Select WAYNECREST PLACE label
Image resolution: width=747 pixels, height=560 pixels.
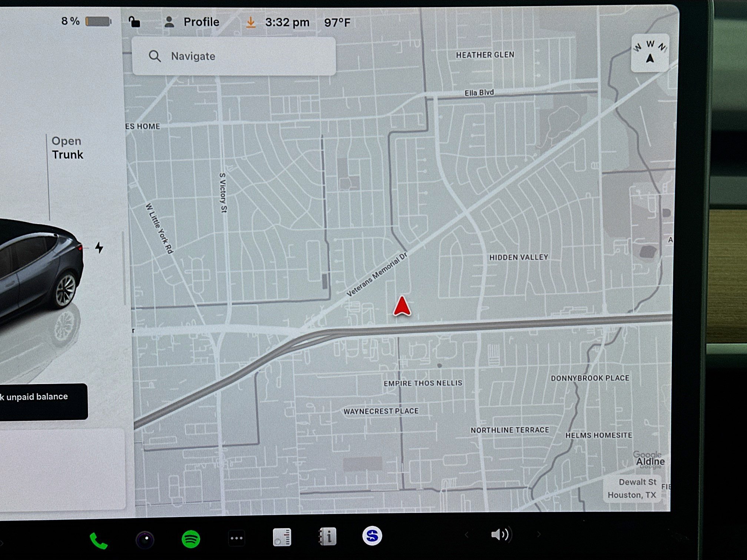point(381,411)
